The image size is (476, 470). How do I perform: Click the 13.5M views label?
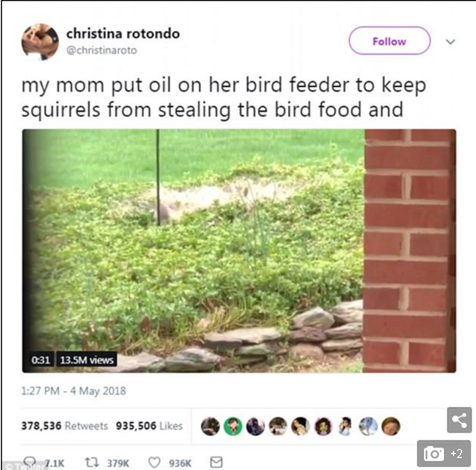pyautogui.click(x=87, y=360)
